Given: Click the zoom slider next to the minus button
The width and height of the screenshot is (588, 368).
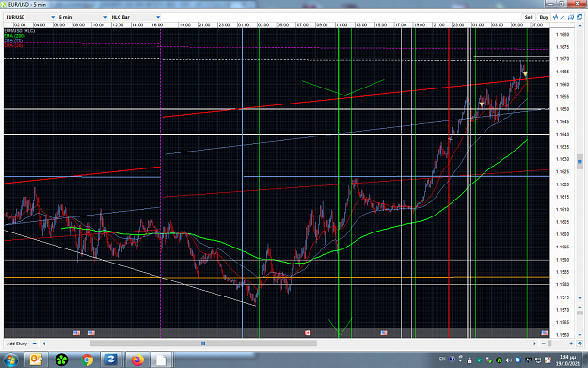Looking at the screenshot, I should click(x=550, y=344).
